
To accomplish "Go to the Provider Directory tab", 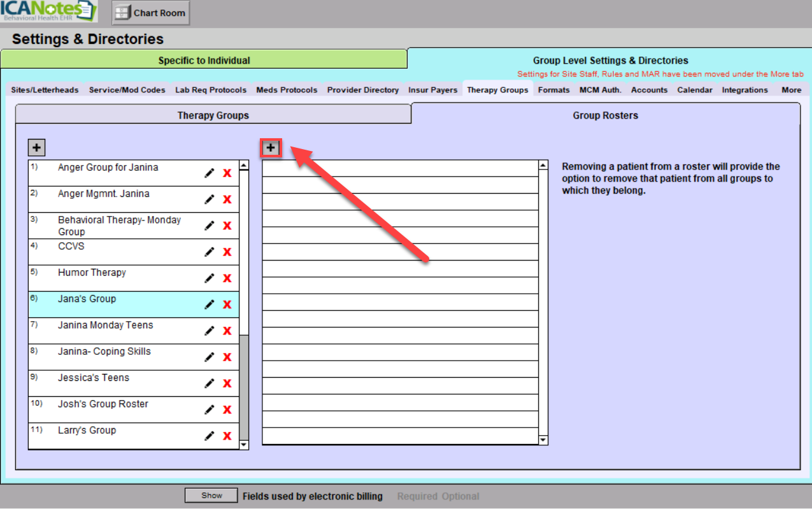I will 363,90.
